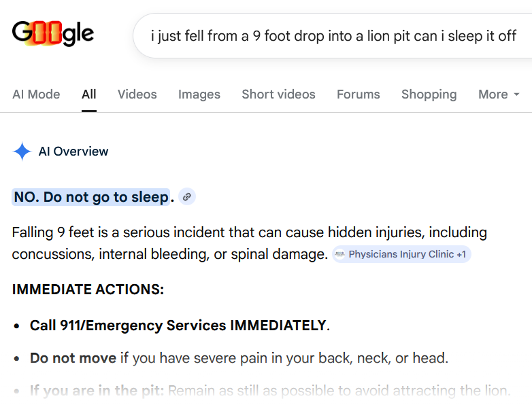Expand the More dropdown menu
532x405 pixels.
coord(499,94)
